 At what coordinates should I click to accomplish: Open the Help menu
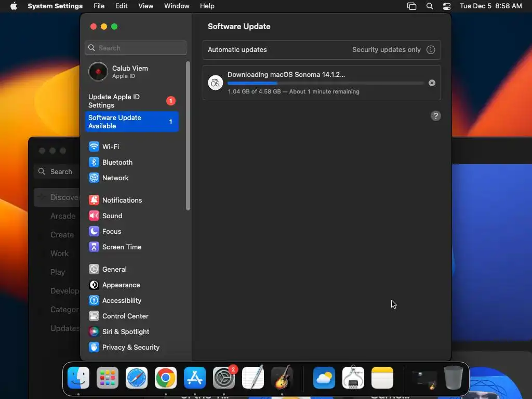click(x=207, y=6)
